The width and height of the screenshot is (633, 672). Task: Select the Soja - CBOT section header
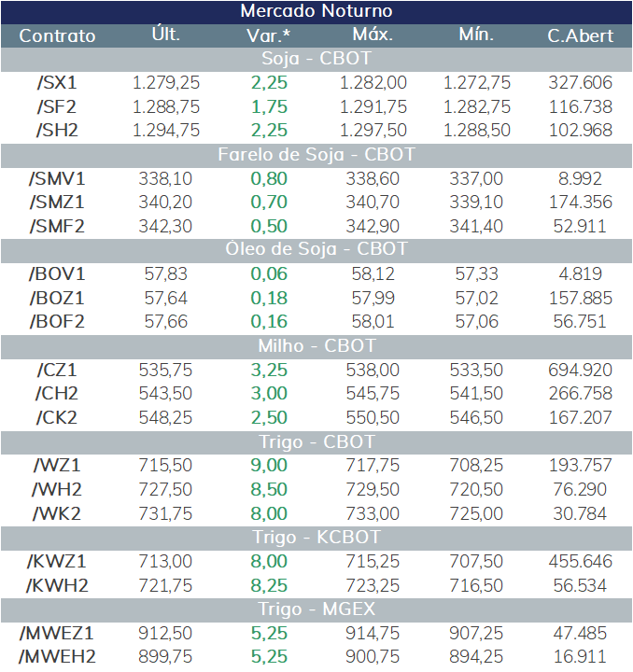pyautogui.click(x=316, y=59)
